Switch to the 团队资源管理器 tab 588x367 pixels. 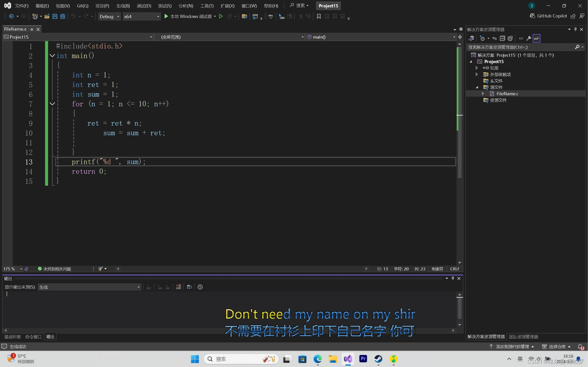click(x=523, y=337)
